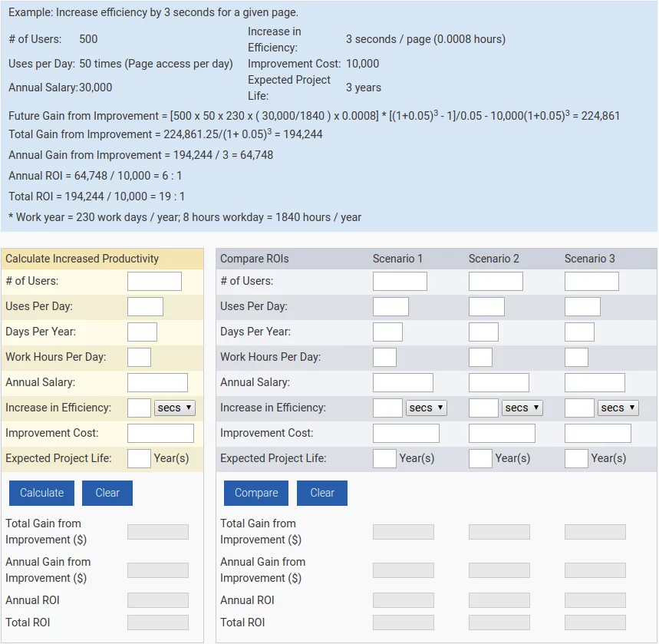Open efficiency units dropdown in productivity calculator
Image resolution: width=659 pixels, height=644 pixels.
pyautogui.click(x=175, y=408)
